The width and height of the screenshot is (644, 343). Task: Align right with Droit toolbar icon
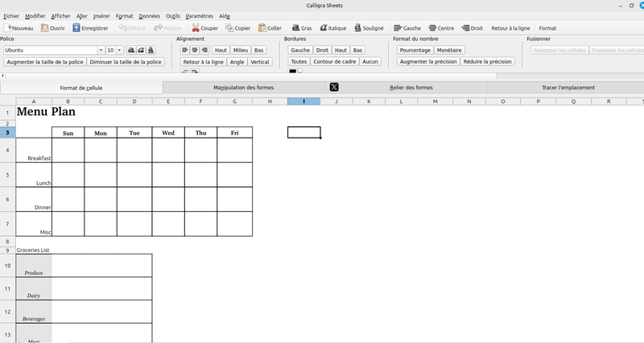pyautogui.click(x=465, y=28)
